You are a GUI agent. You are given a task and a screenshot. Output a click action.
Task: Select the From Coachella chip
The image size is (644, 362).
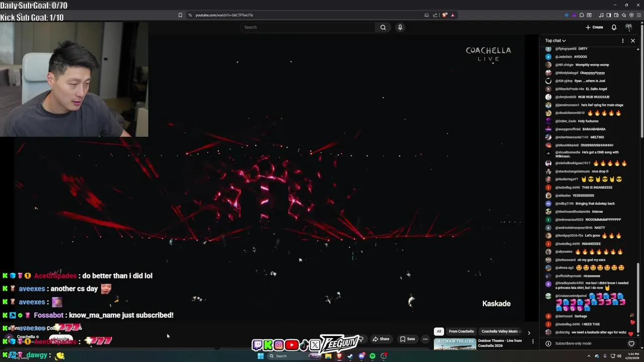click(x=461, y=331)
